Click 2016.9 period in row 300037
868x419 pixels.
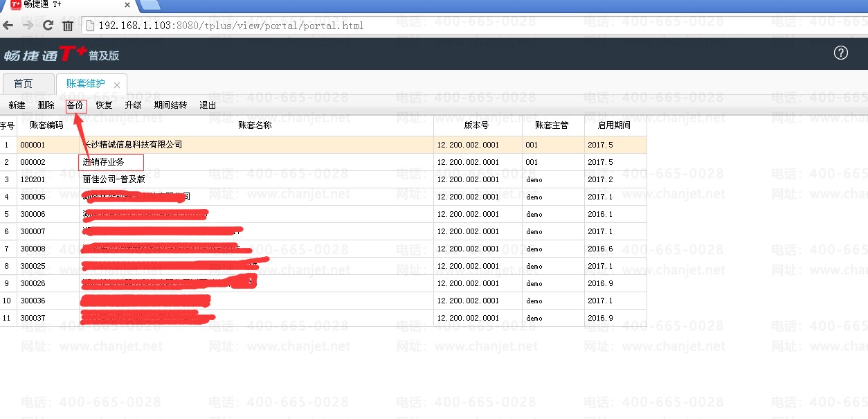point(600,318)
